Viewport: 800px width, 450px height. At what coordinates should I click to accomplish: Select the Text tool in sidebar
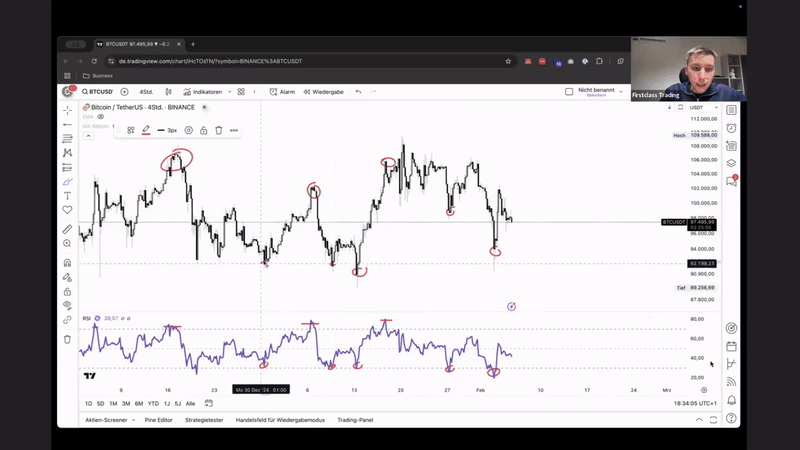pos(67,196)
